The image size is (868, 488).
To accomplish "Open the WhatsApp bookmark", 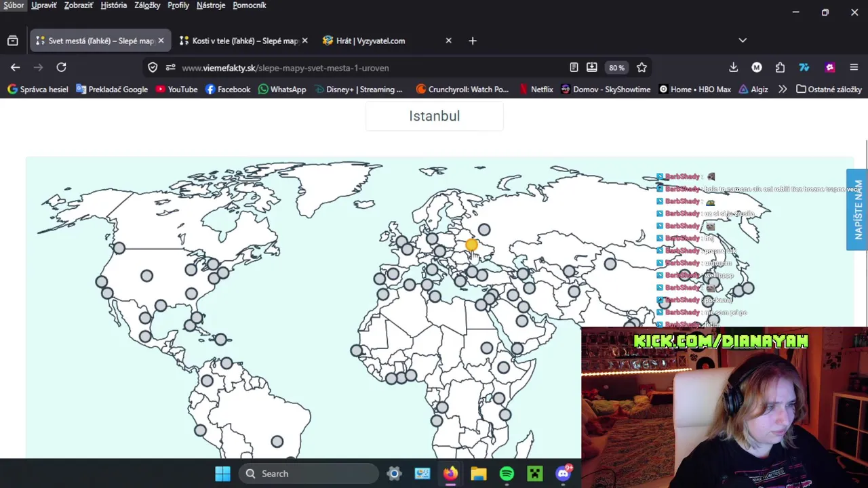I will pos(282,89).
